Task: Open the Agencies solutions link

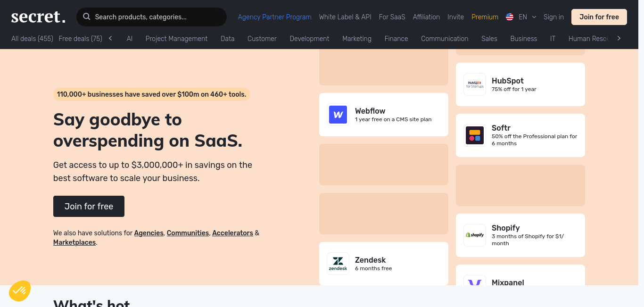Action: coord(149,233)
